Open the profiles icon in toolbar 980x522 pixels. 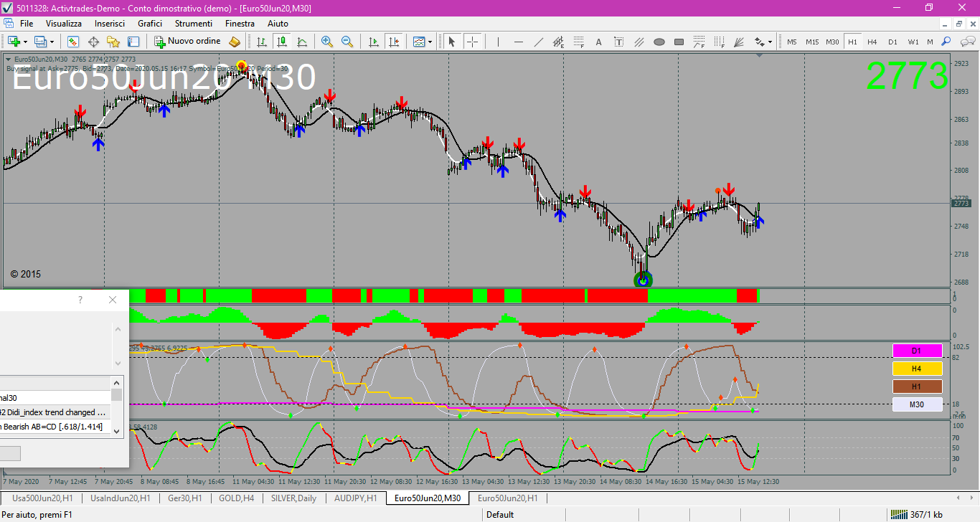(x=41, y=42)
